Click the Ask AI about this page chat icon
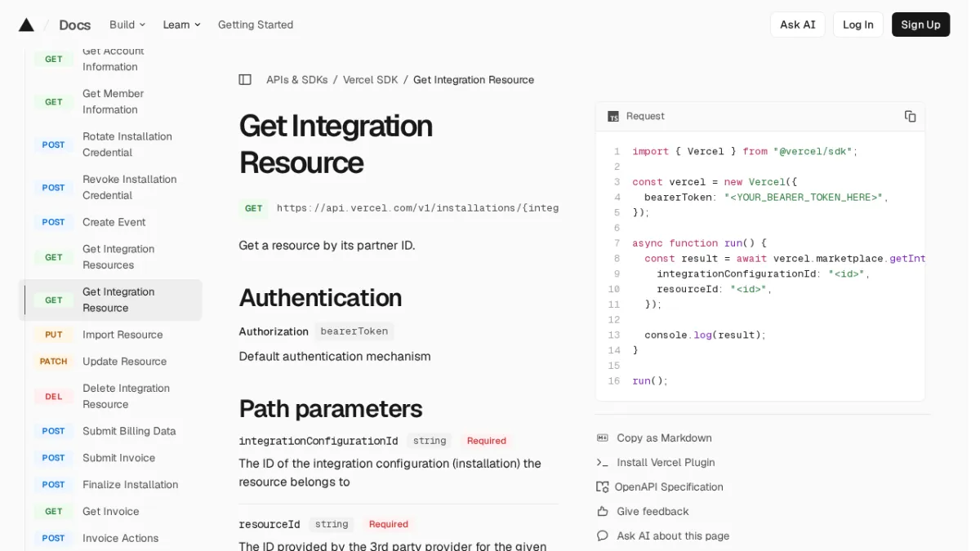 coord(603,536)
